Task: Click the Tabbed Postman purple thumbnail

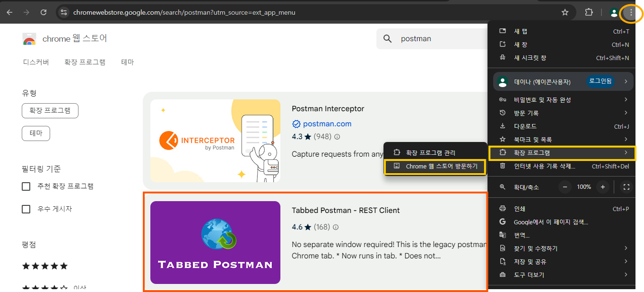Action: [x=215, y=243]
